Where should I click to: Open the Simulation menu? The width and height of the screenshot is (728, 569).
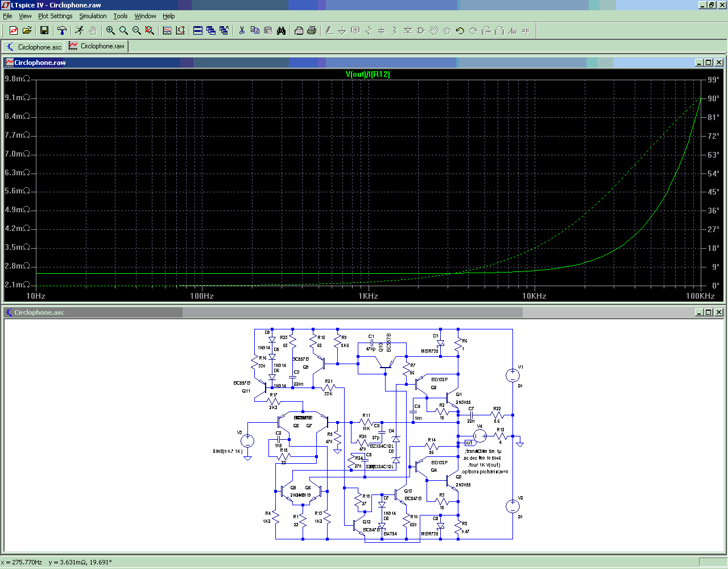pos(93,16)
